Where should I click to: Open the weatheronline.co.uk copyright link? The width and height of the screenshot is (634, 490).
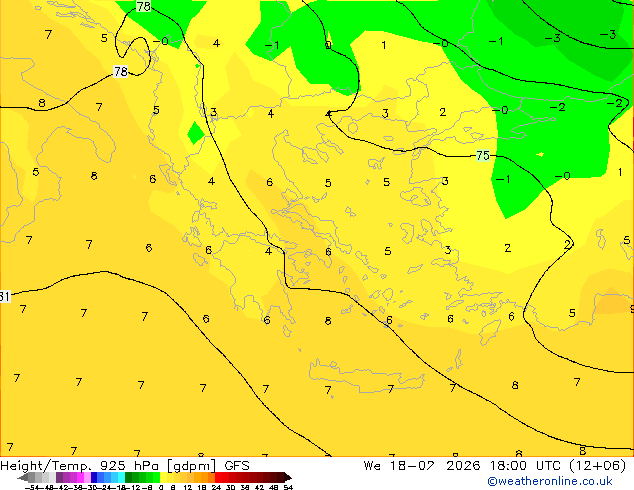coord(550,481)
